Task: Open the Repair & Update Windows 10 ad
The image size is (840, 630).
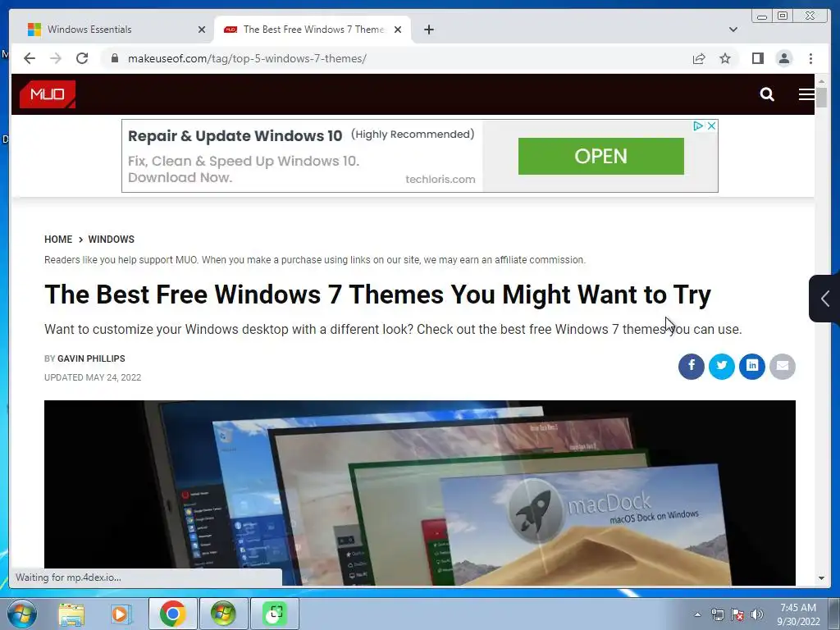Action: coord(235,136)
